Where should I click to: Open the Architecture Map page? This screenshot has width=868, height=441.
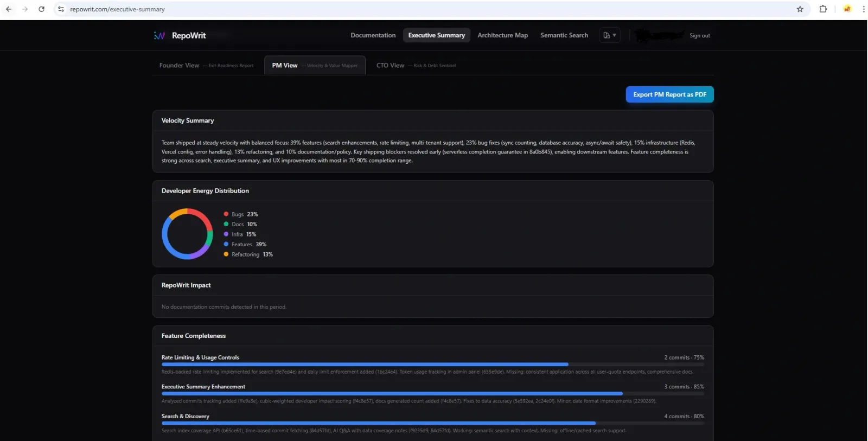pos(502,35)
